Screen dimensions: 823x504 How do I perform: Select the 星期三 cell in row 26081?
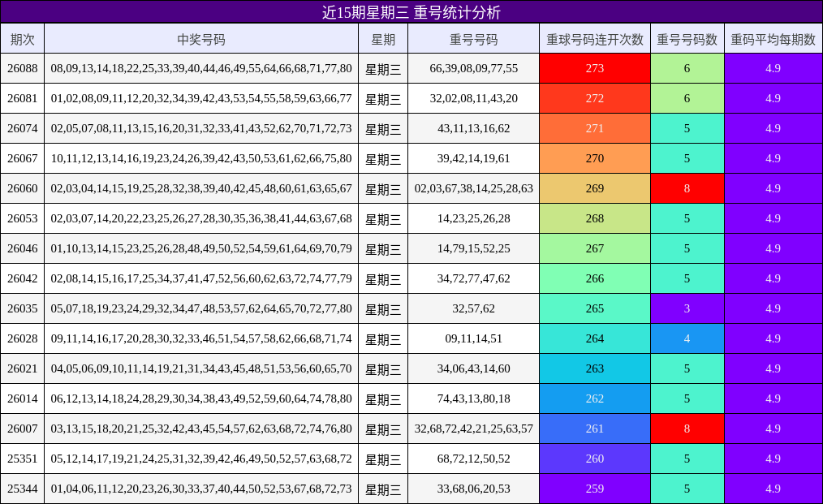[x=381, y=98]
